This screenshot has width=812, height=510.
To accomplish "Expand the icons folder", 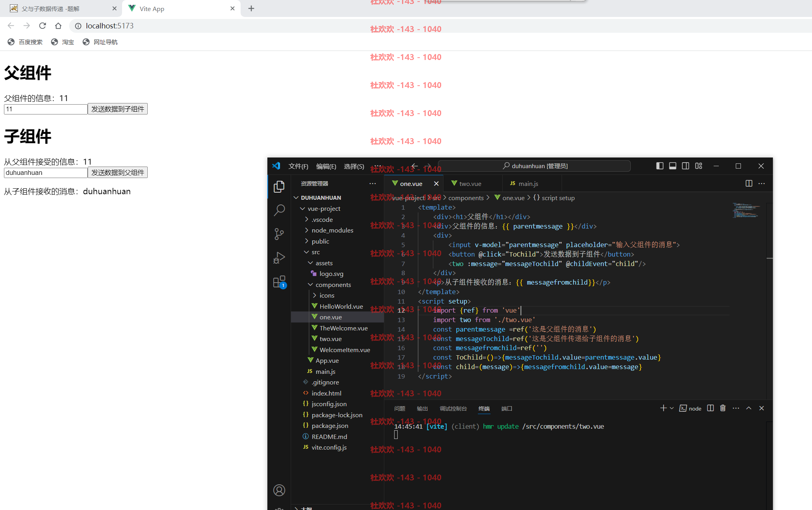I will [338, 295].
